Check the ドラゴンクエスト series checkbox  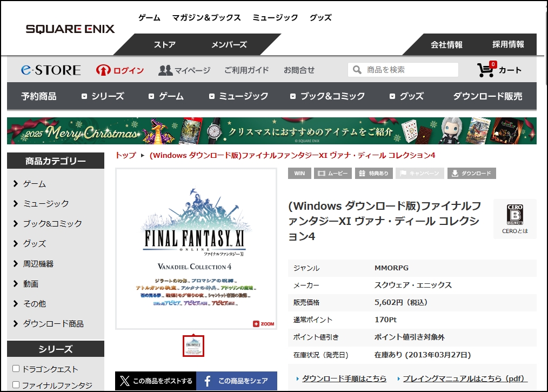pos(16,369)
